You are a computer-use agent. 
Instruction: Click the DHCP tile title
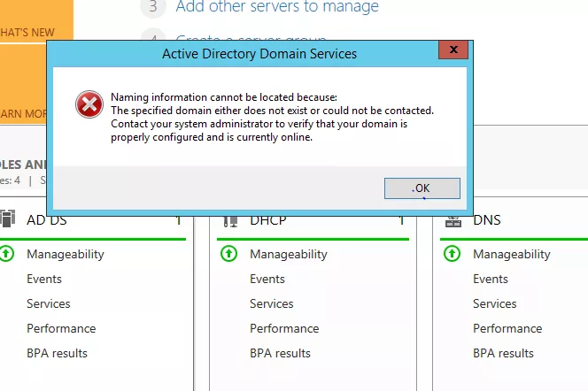tap(267, 220)
